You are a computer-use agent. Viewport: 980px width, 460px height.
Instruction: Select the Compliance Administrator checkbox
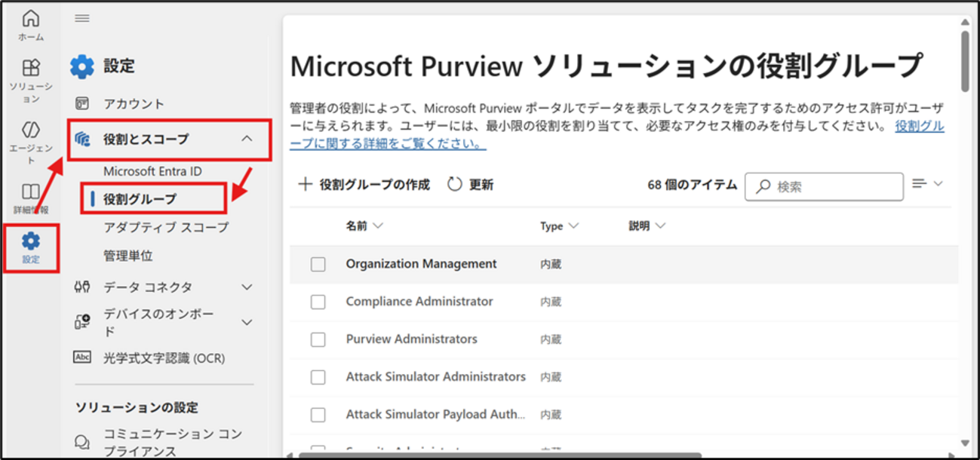tap(318, 302)
